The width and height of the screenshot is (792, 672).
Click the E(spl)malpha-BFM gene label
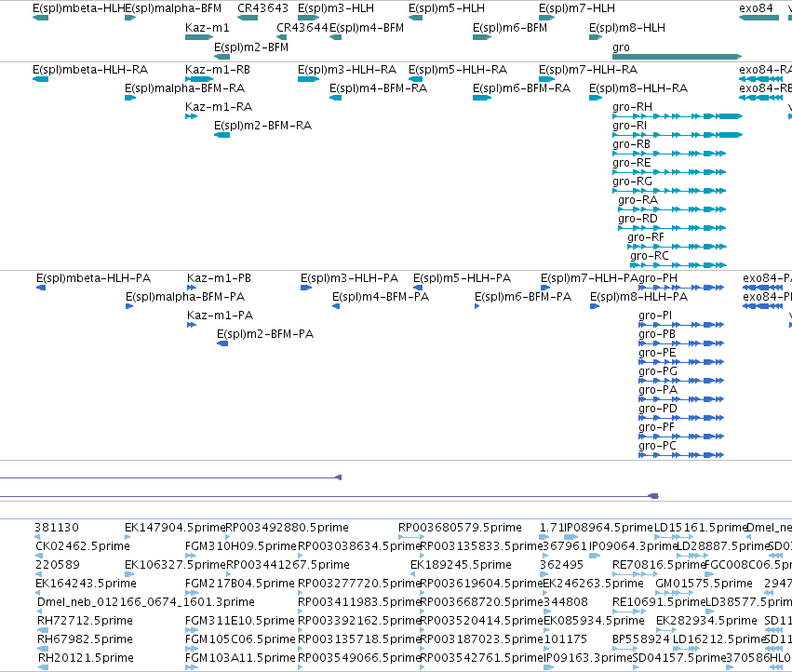[173, 8]
